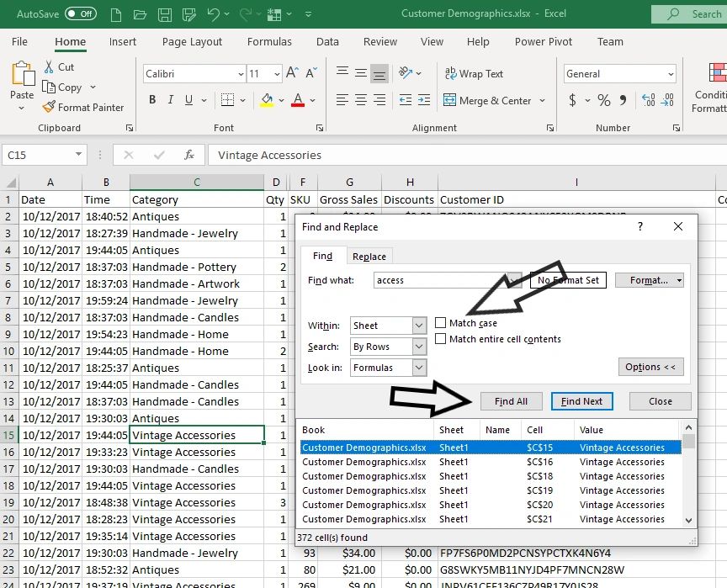The width and height of the screenshot is (727, 588).
Task: Open the Search By Rows dropdown
Action: pos(419,347)
